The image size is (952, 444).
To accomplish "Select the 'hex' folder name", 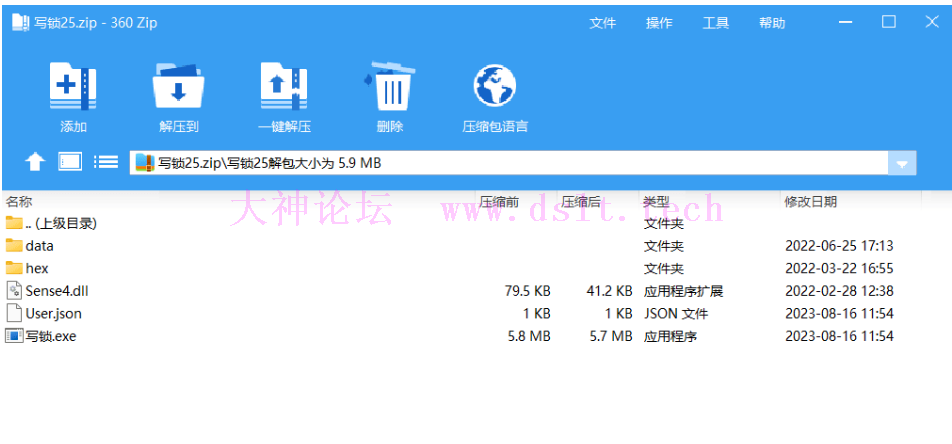I will (37, 268).
